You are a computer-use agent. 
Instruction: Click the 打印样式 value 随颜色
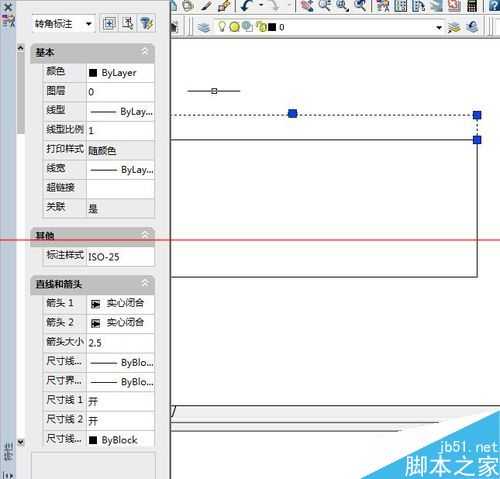click(120, 150)
